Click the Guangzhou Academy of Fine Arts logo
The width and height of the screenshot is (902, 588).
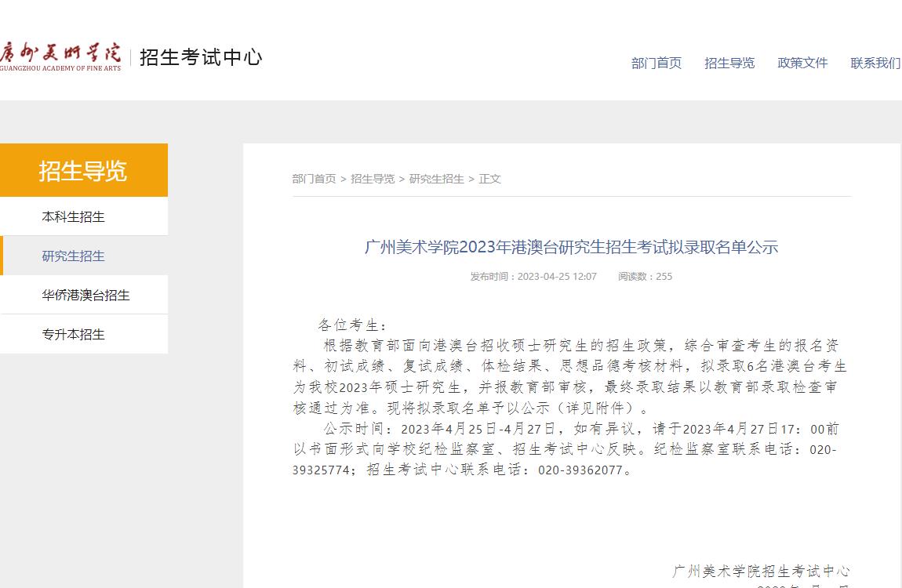[x=60, y=57]
